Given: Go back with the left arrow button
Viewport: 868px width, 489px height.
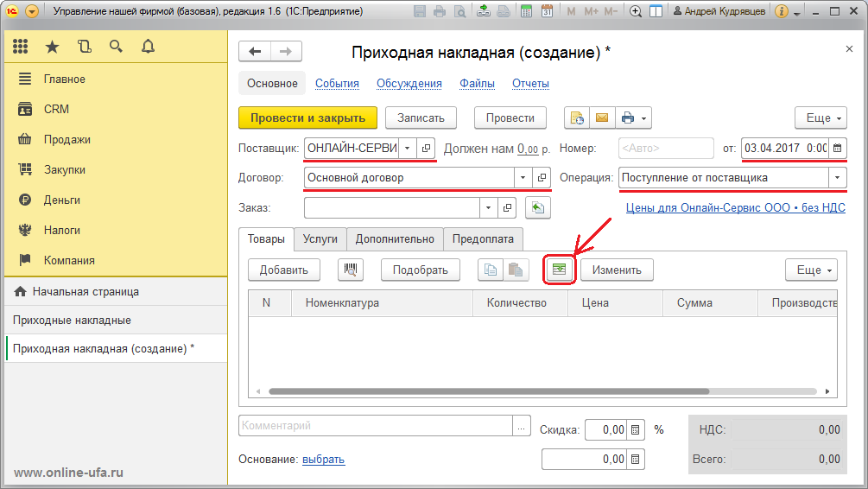Looking at the screenshot, I should (255, 52).
